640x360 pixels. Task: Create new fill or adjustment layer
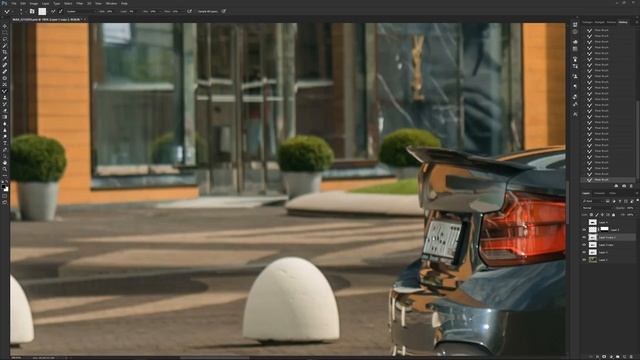point(611,357)
